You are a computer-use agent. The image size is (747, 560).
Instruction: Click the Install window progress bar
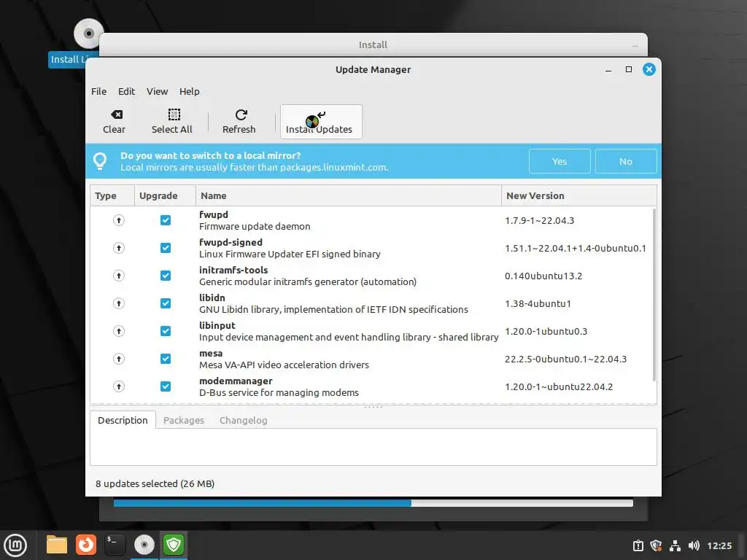(373, 503)
